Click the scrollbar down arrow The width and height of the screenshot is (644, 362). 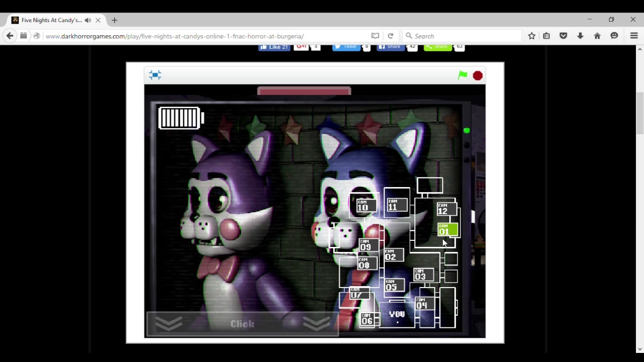coord(640,349)
